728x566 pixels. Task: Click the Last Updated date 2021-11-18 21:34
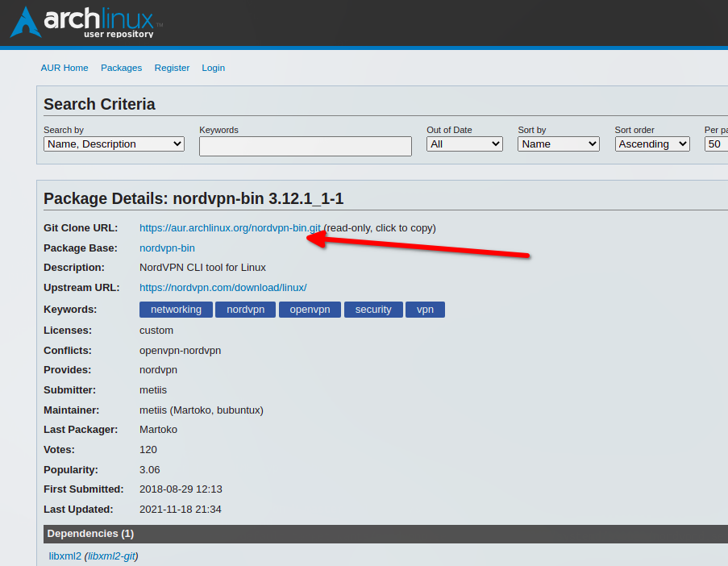point(180,510)
